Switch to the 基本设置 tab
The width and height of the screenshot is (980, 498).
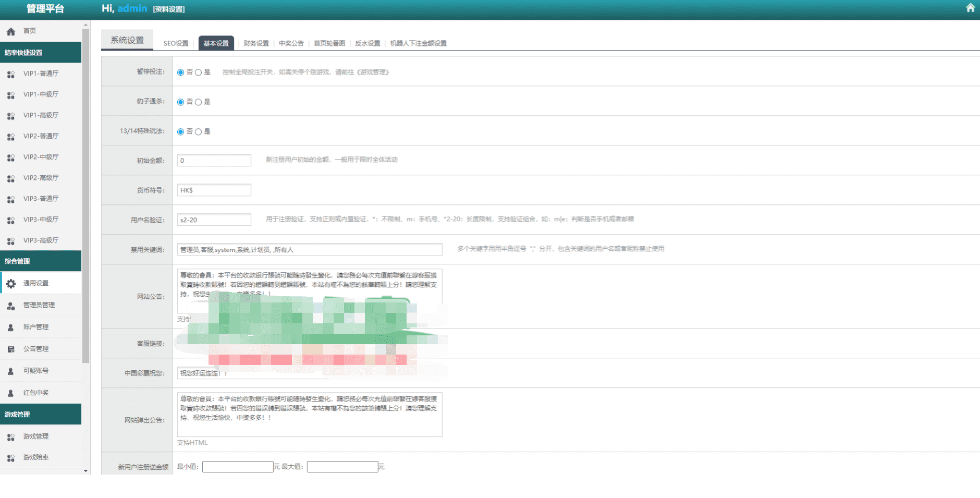[216, 43]
